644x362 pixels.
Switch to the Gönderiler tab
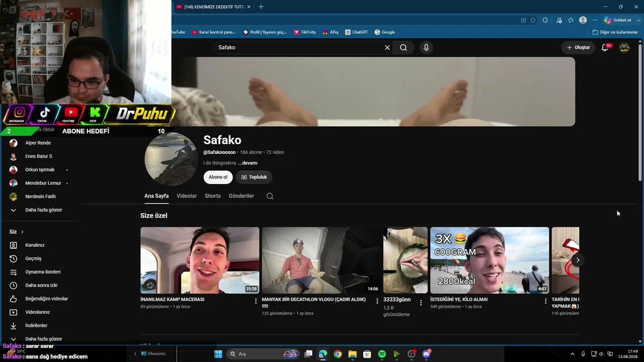(x=242, y=196)
